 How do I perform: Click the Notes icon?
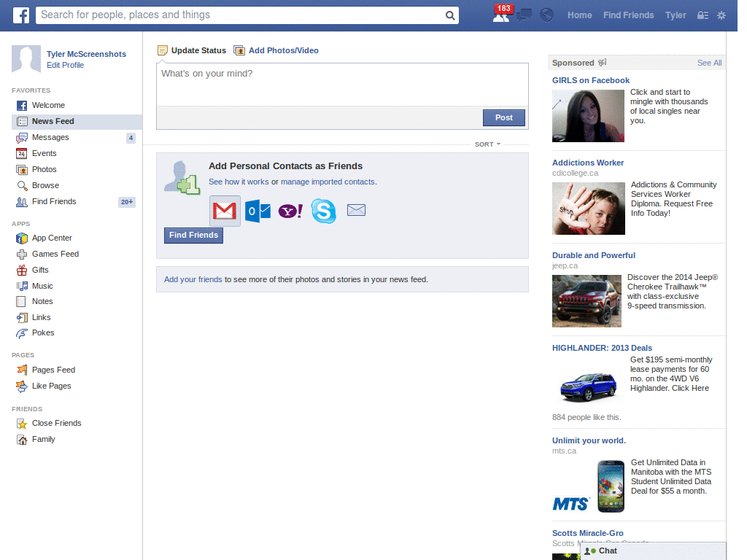[21, 301]
